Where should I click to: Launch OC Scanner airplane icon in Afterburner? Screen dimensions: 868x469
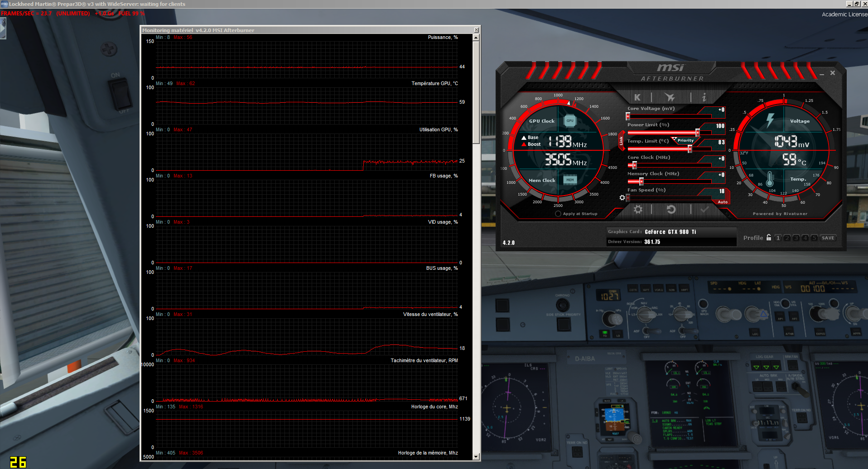pyautogui.click(x=670, y=97)
